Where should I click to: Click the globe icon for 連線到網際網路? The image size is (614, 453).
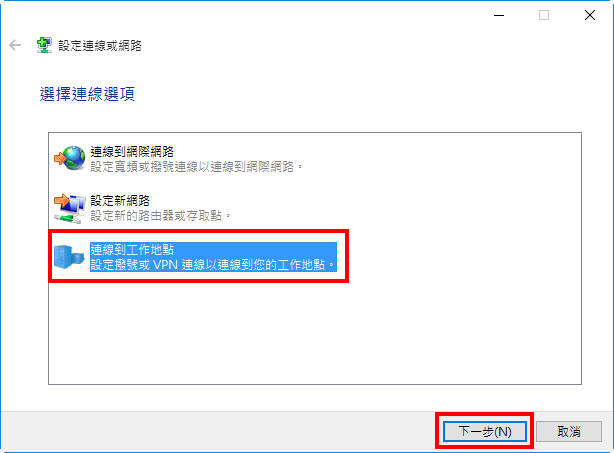(x=70, y=158)
